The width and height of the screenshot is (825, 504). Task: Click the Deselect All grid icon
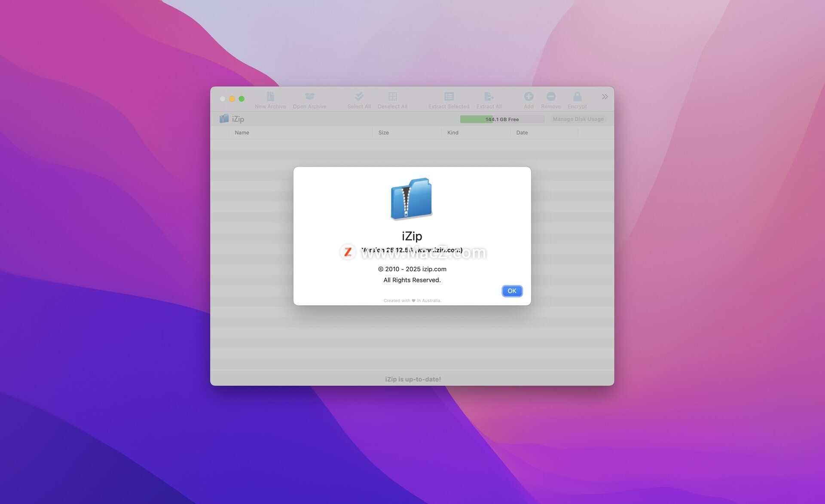pyautogui.click(x=392, y=97)
